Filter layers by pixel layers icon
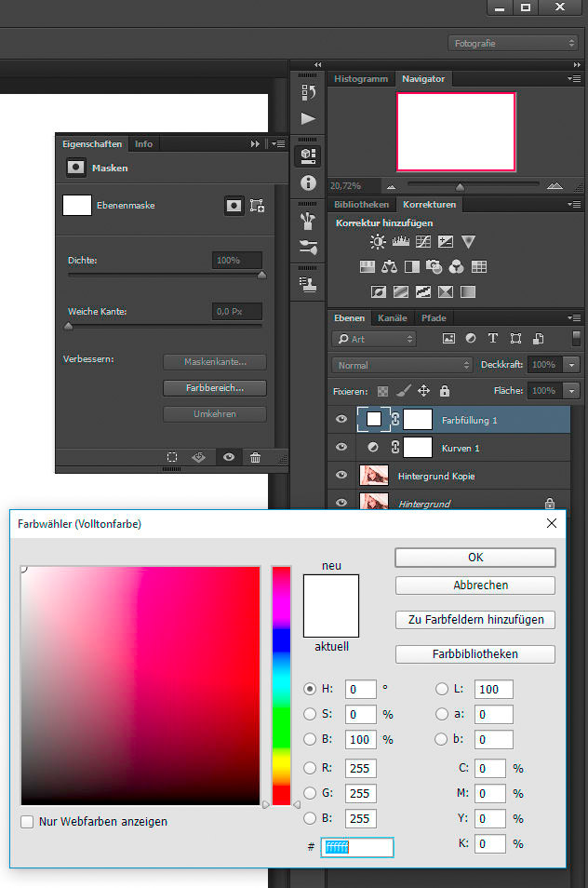The width and height of the screenshot is (588, 888). point(448,338)
